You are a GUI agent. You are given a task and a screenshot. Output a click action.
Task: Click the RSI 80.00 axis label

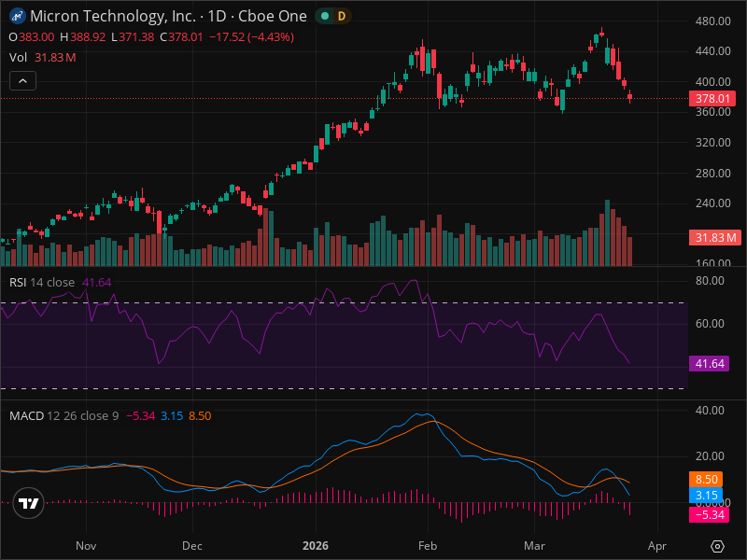[x=710, y=281]
